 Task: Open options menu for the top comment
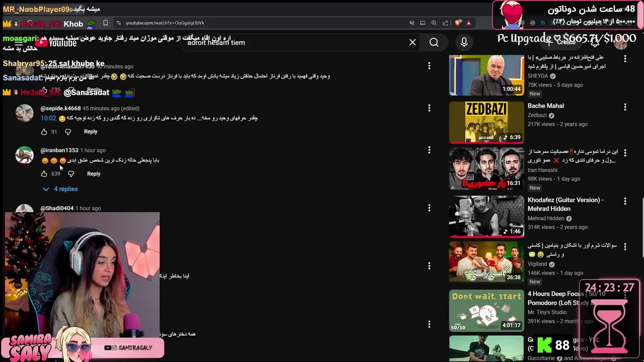429,66
